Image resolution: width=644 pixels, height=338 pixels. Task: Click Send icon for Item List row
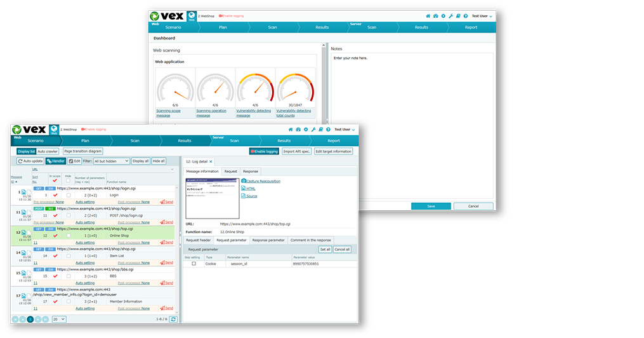(166, 262)
